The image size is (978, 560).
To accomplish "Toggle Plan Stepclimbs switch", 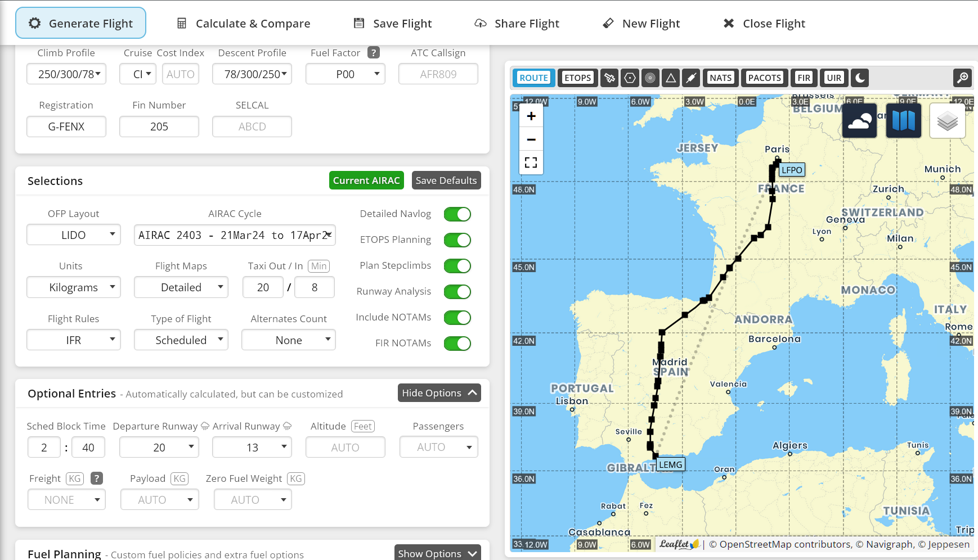I will [x=457, y=266].
